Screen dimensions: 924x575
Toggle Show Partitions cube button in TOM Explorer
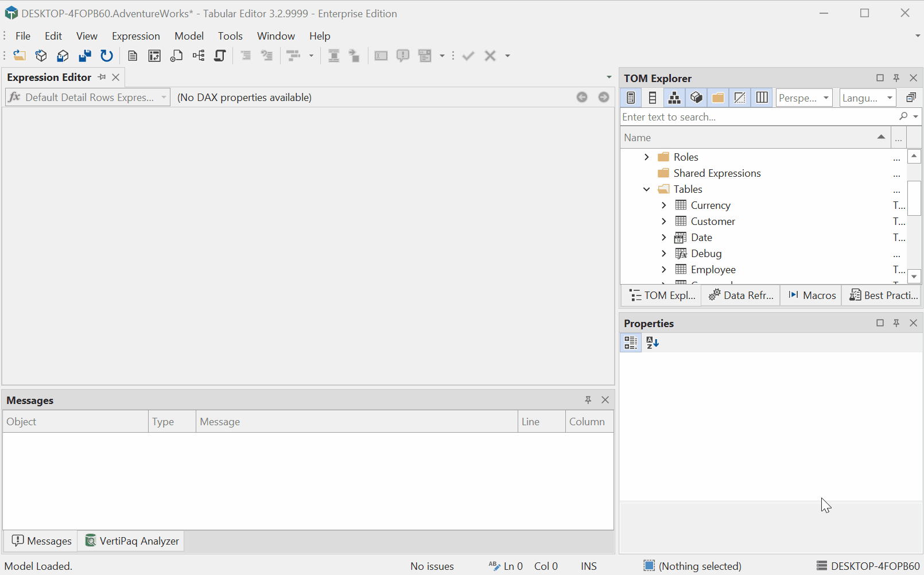[696, 98]
